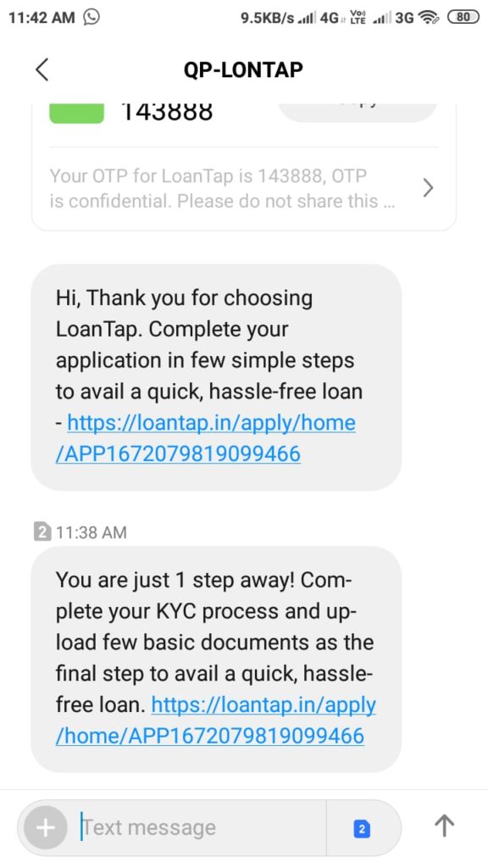Image resolution: width=488 pixels, height=868 pixels.
Task: Tap the OTP code 143888 text
Action: tap(167, 113)
